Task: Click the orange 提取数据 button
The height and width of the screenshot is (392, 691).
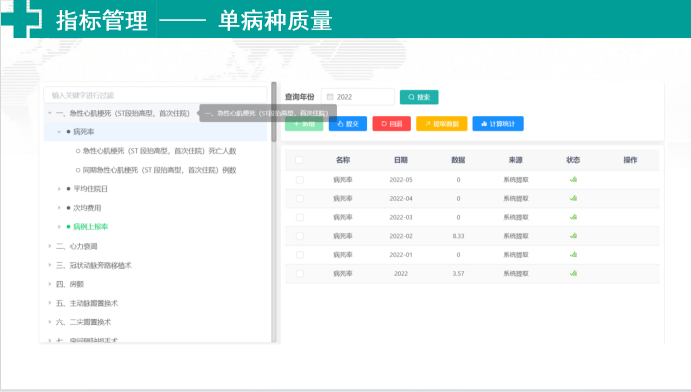Action: (442, 124)
